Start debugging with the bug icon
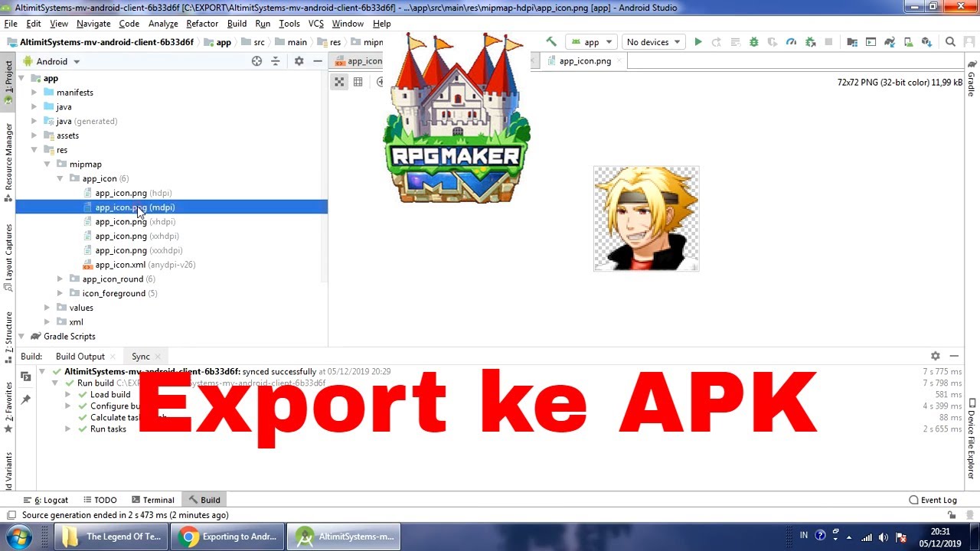This screenshot has height=551, width=980. coord(754,42)
